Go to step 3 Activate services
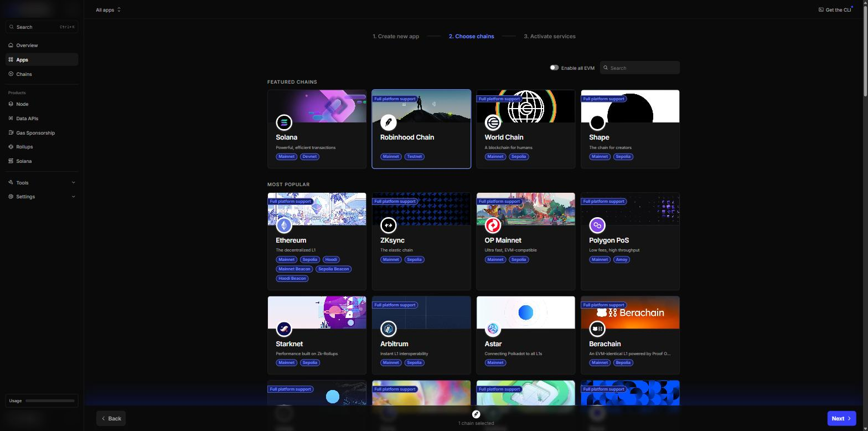868x431 pixels. click(x=550, y=36)
